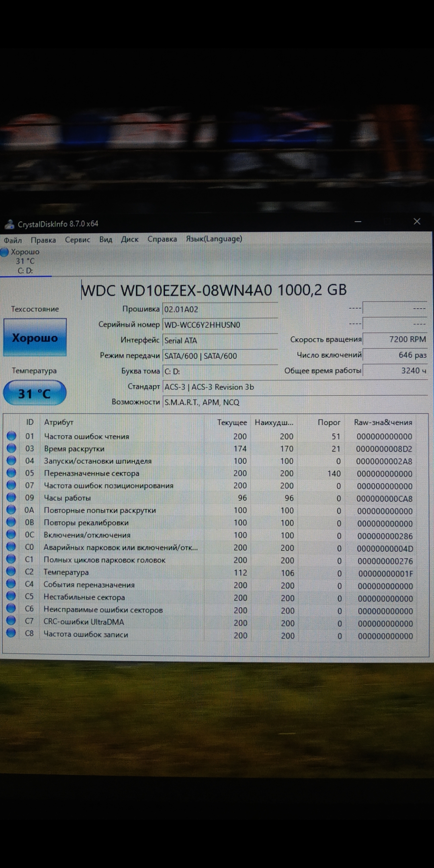
Task: Select the row text Часы работы
Action: tap(67, 498)
